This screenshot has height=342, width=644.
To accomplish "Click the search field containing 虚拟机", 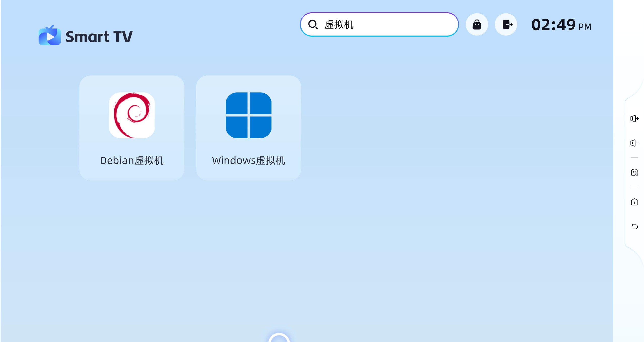I will [x=379, y=24].
